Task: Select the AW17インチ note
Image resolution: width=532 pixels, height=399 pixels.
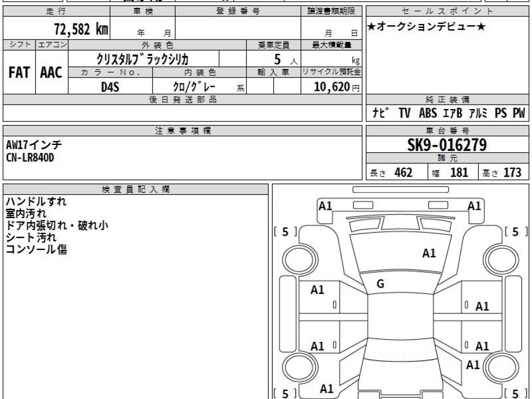Action: 34,145
